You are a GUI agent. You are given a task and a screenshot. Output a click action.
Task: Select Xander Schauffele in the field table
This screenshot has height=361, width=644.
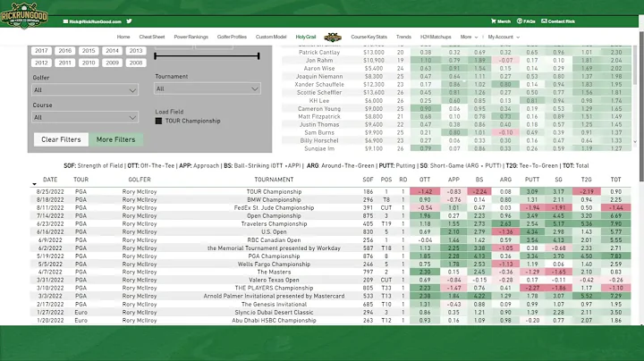coord(319,85)
